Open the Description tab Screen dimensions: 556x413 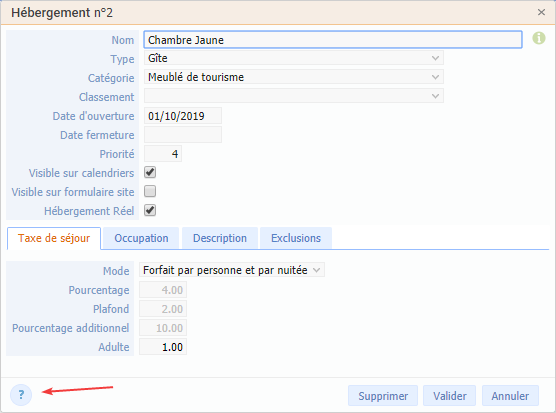(x=220, y=238)
